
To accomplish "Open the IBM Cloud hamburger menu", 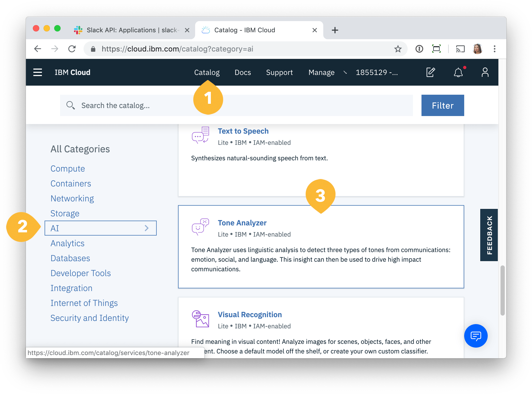I will tap(38, 72).
